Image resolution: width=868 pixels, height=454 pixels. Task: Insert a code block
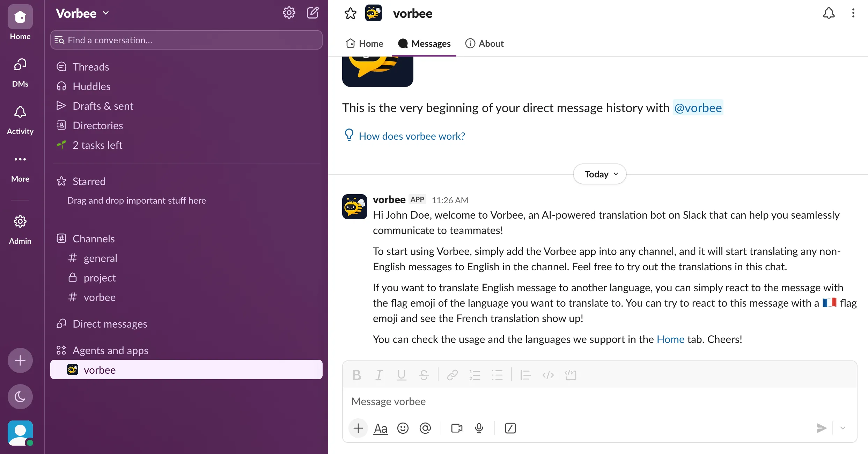click(x=571, y=375)
